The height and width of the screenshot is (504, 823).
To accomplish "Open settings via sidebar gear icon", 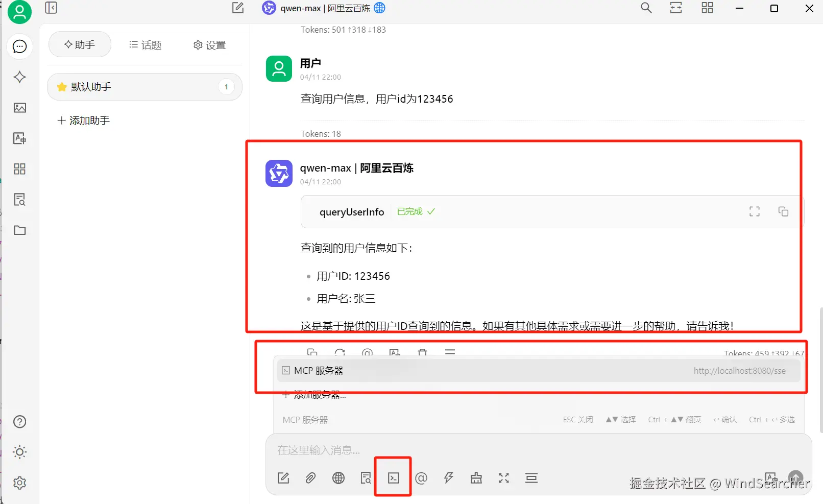I will [x=19, y=483].
